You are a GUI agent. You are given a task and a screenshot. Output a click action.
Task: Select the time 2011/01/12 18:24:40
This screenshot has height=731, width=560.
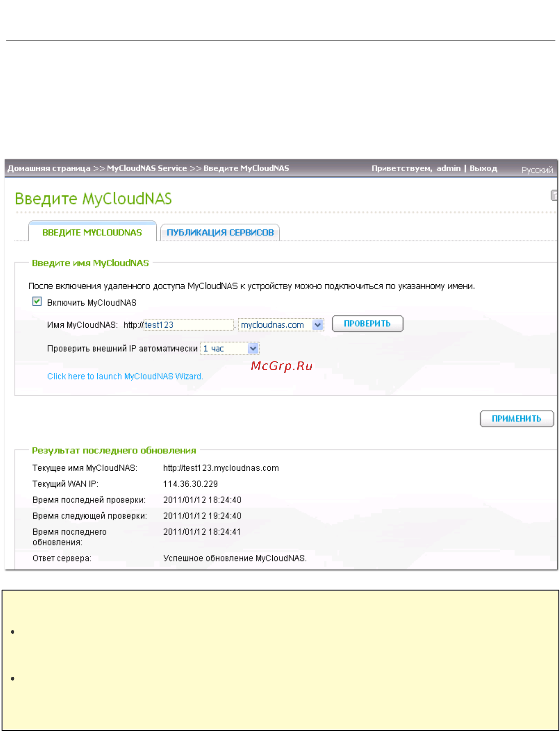click(x=202, y=500)
